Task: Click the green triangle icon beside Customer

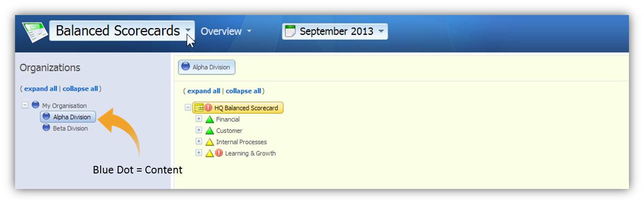Action: (x=210, y=131)
